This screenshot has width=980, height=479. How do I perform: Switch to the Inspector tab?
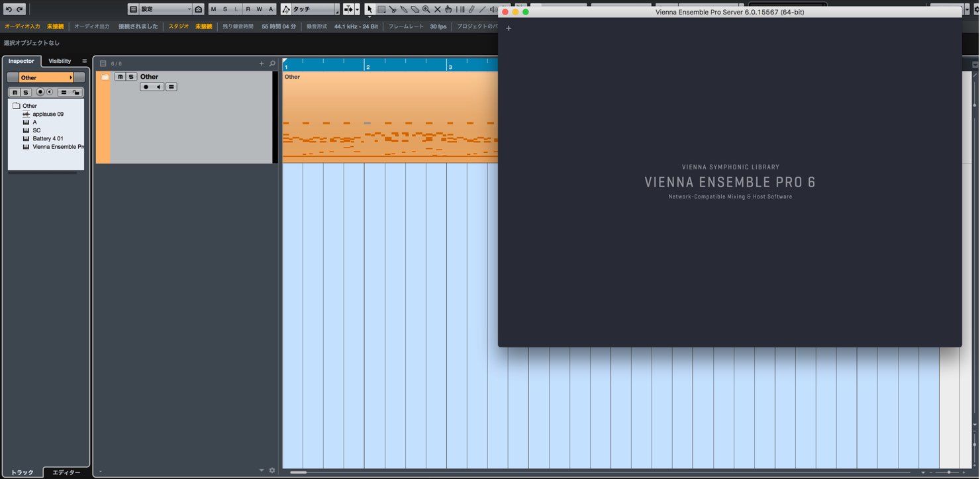pyautogui.click(x=21, y=61)
